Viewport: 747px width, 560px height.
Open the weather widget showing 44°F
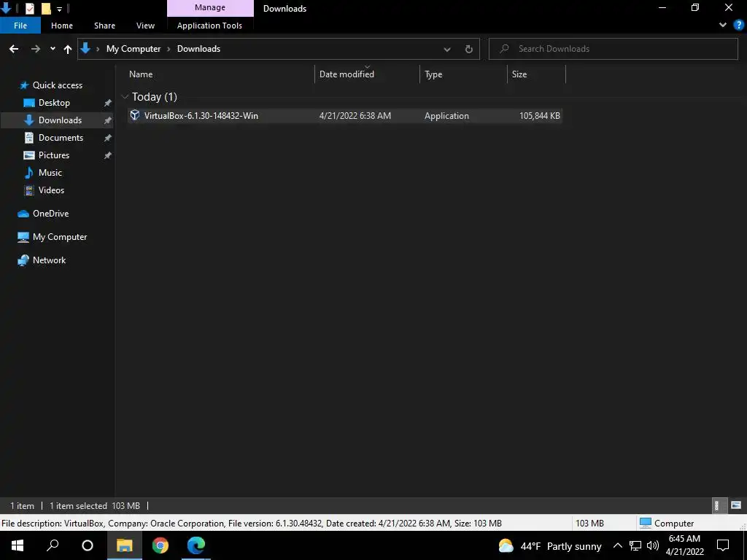[550, 545]
